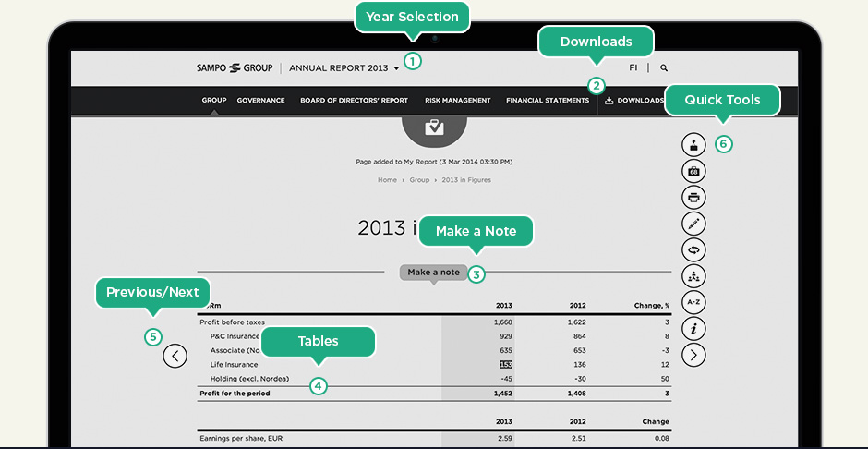Open the A-Z index quick tool
Screen dimensions: 868x449
[x=693, y=302]
